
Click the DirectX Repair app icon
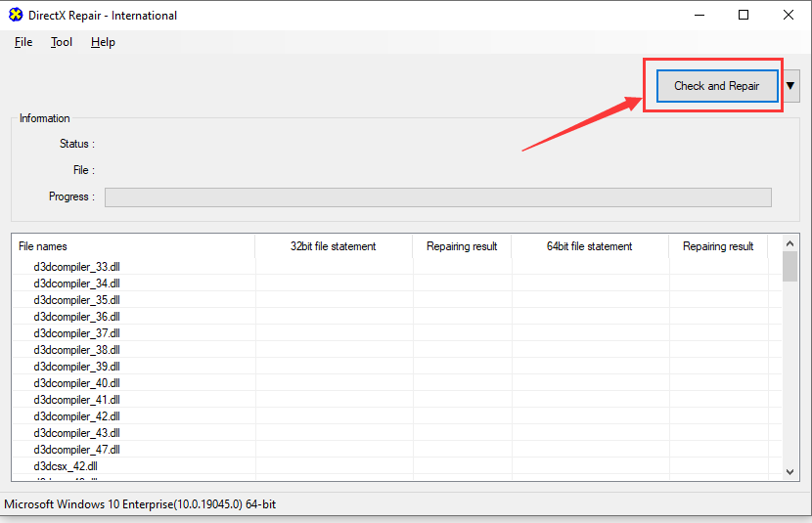tap(16, 16)
